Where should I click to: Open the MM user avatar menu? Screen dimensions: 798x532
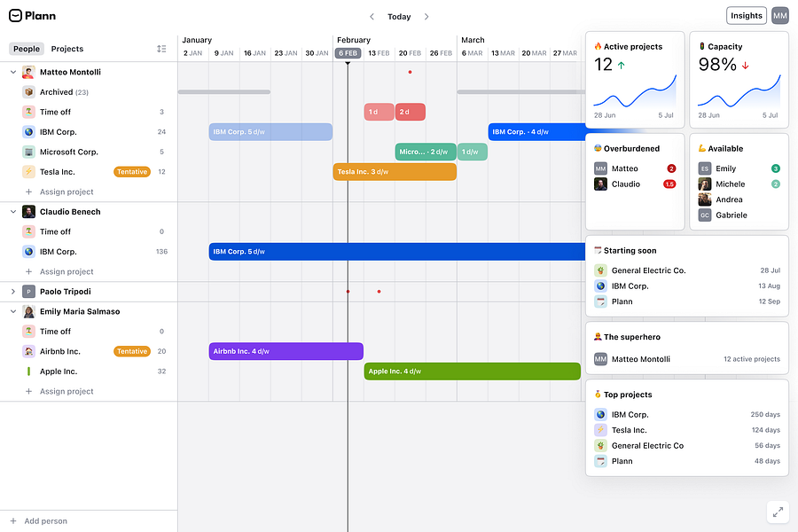point(779,16)
